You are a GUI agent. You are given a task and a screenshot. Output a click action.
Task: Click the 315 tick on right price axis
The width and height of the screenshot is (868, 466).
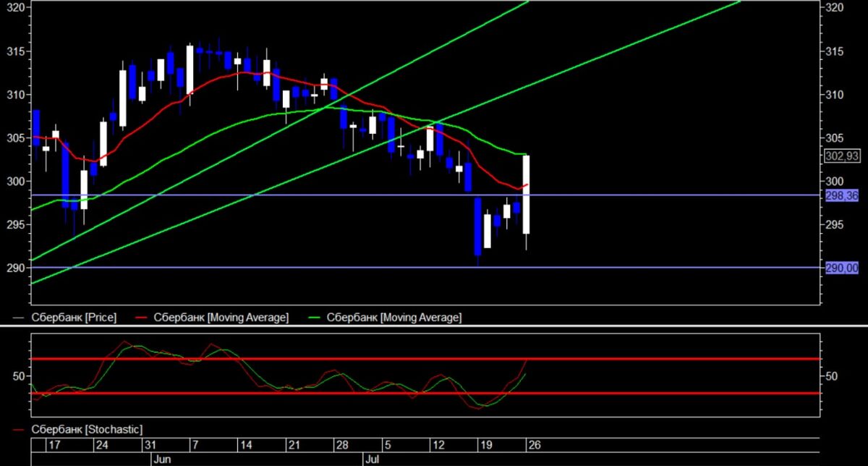point(835,51)
